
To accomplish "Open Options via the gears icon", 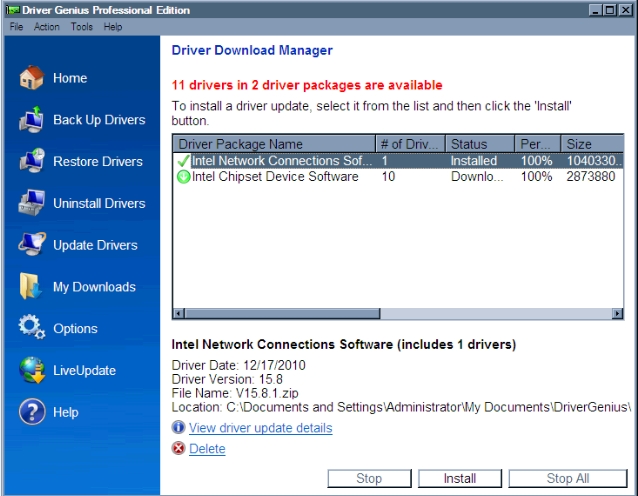I will pos(32,328).
